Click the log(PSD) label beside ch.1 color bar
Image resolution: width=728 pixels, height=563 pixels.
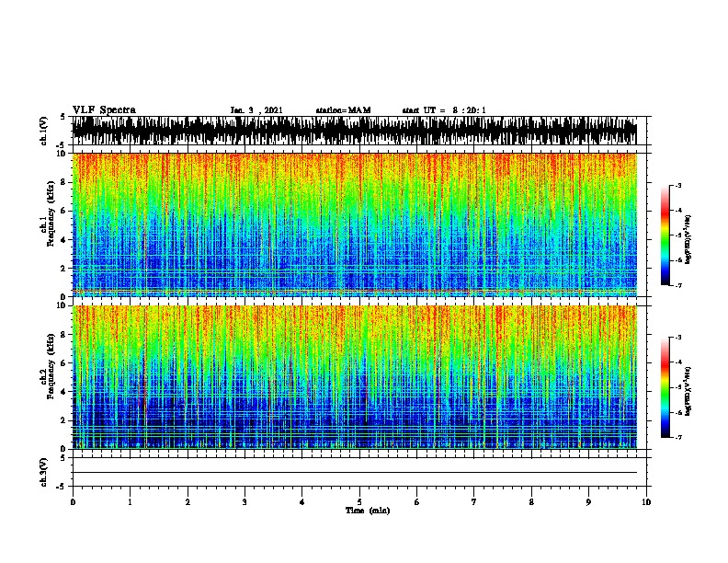688,239
